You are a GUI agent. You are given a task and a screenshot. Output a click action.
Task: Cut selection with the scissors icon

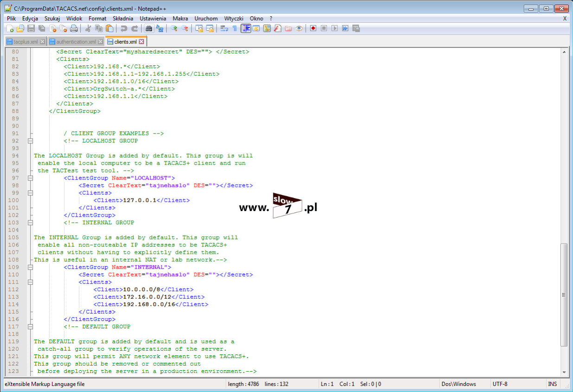[88, 28]
